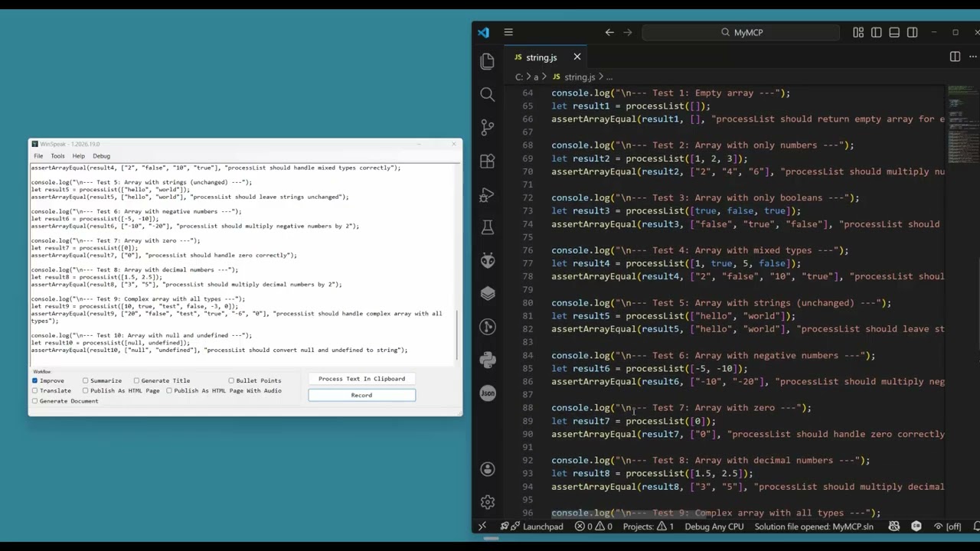The width and height of the screenshot is (980, 551).
Task: Open remote window indicator in status bar
Action: pyautogui.click(x=482, y=527)
